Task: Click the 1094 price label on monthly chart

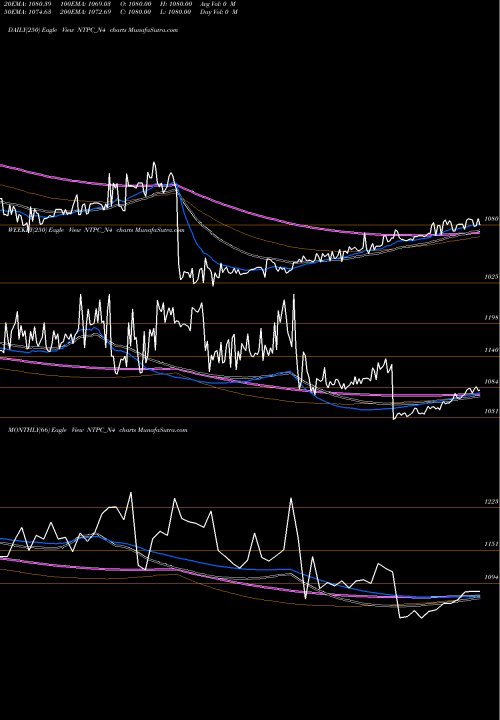Action: (x=491, y=577)
